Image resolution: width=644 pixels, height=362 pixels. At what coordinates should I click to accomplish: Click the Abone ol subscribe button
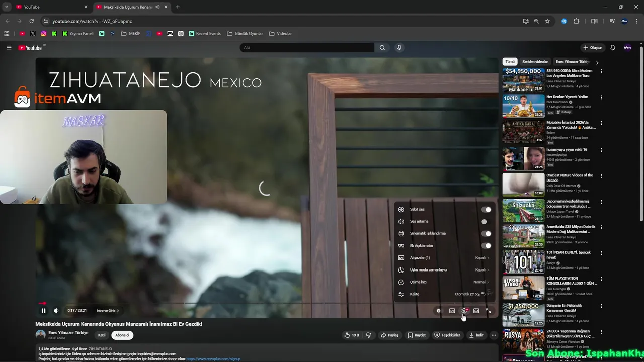[x=122, y=335]
